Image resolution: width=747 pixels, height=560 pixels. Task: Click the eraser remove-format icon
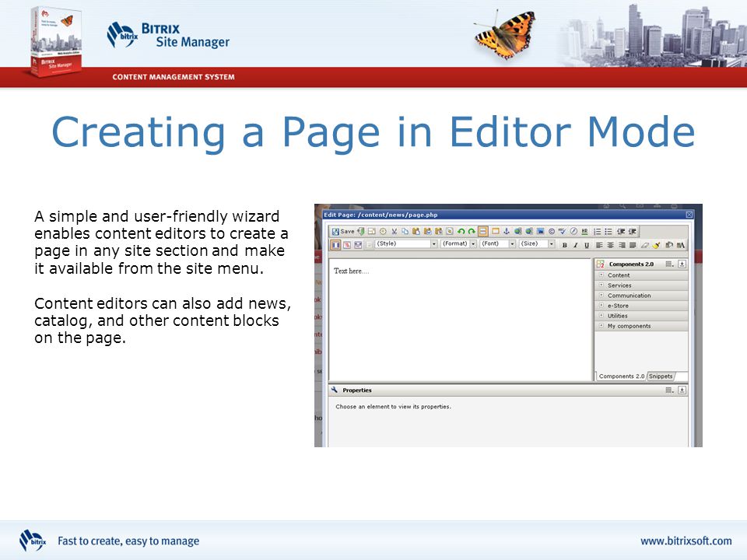click(644, 245)
